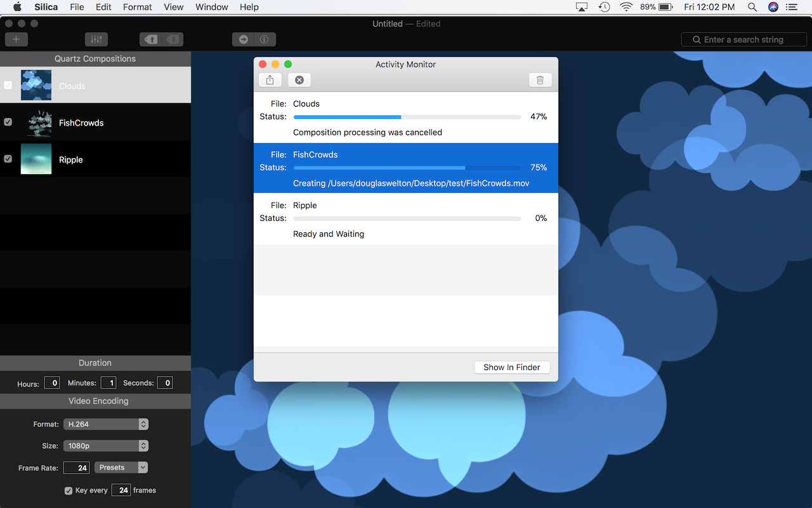Click the Key every frames value field
Screen dimensions: 812x508
pyautogui.click(x=121, y=490)
